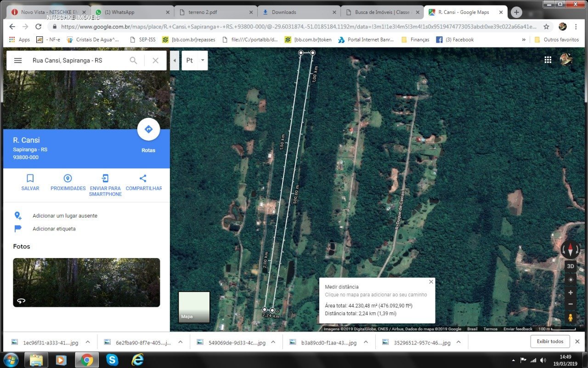Viewport: 588px width, 368px height.
Task: Click Exibir todos downloads button
Action: (550, 341)
